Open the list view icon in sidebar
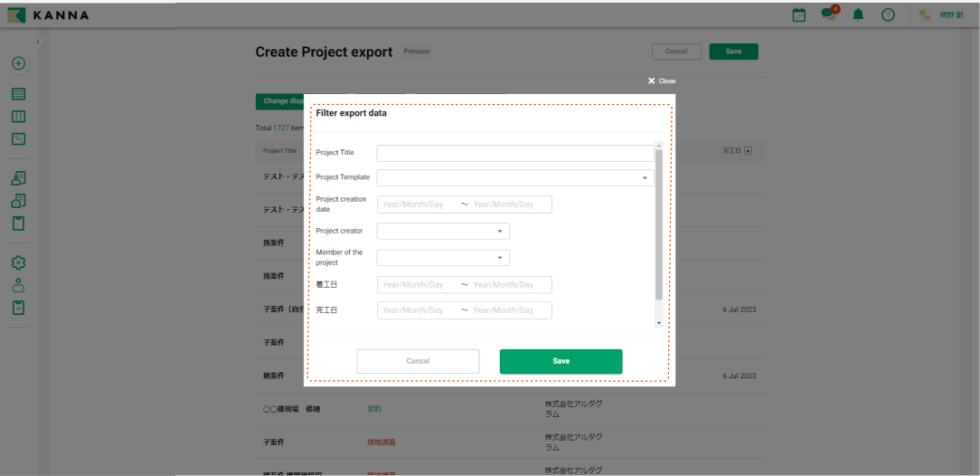980x476 pixels. pos(18,94)
